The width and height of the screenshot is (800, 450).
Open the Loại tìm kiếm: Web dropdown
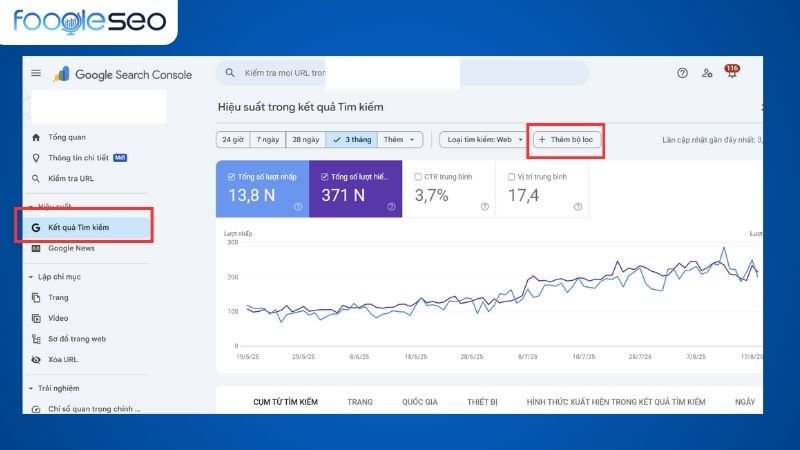[x=484, y=139]
